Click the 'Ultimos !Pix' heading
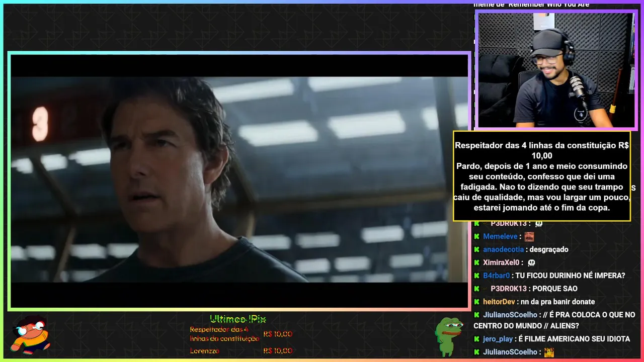This screenshot has height=362, width=644. coord(237,319)
